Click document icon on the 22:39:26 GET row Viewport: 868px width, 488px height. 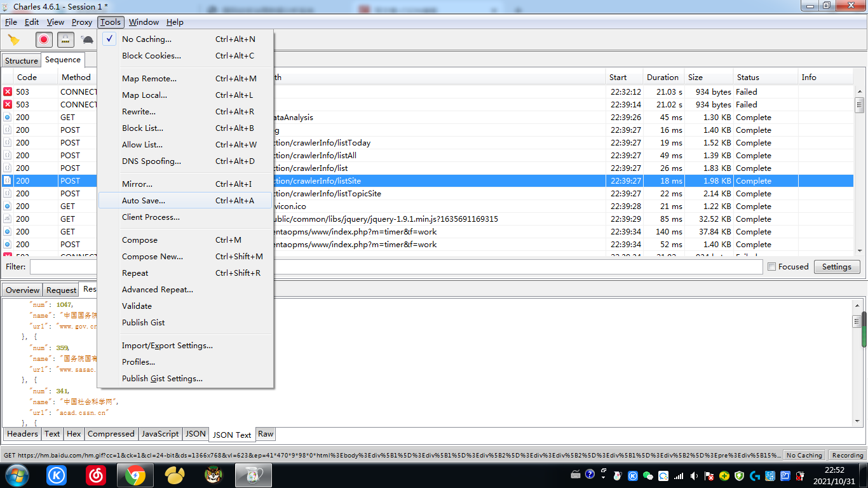[x=8, y=118]
